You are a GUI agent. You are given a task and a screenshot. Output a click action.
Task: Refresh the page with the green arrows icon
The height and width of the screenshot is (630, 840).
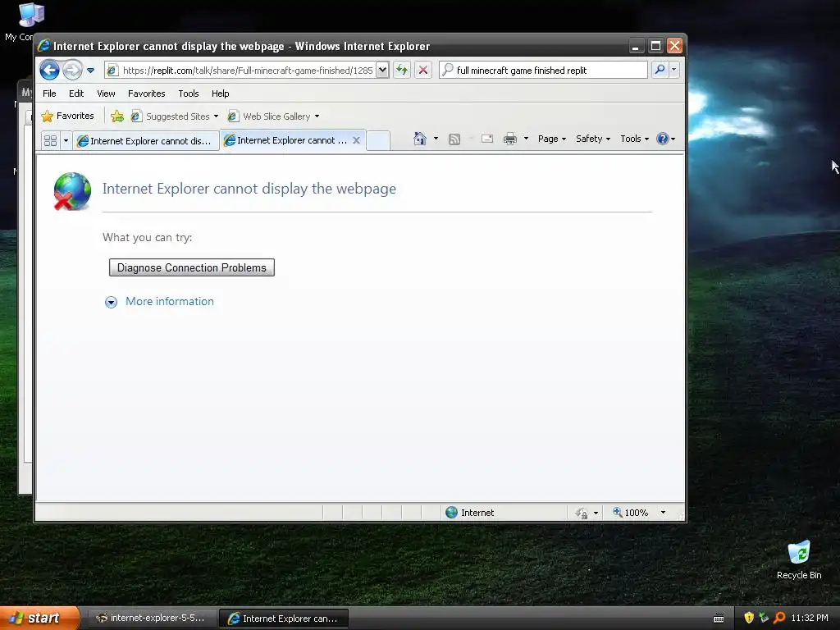pyautogui.click(x=402, y=71)
